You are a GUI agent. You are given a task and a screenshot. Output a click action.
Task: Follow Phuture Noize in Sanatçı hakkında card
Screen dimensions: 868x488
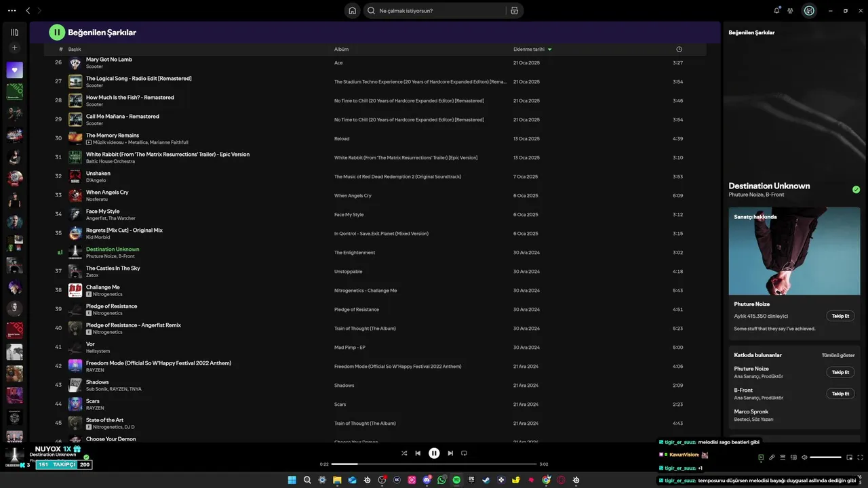[840, 316]
